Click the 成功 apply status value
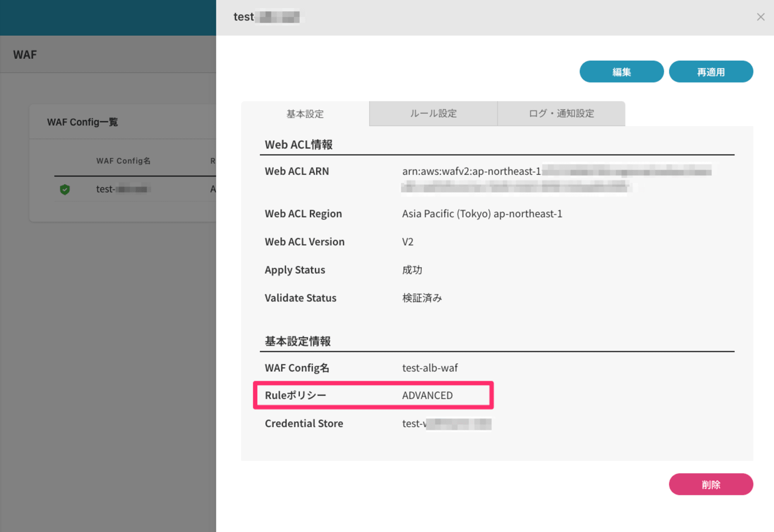Image resolution: width=774 pixels, height=532 pixels. 412,270
